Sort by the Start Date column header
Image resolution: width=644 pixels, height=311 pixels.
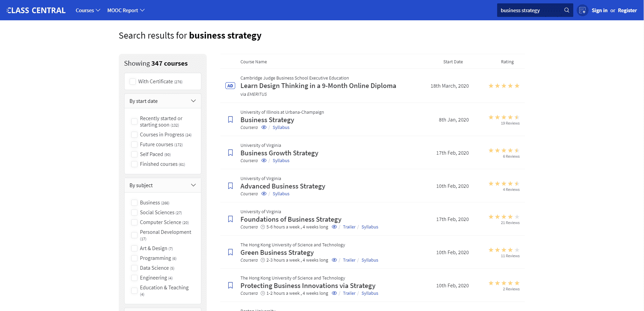(453, 62)
